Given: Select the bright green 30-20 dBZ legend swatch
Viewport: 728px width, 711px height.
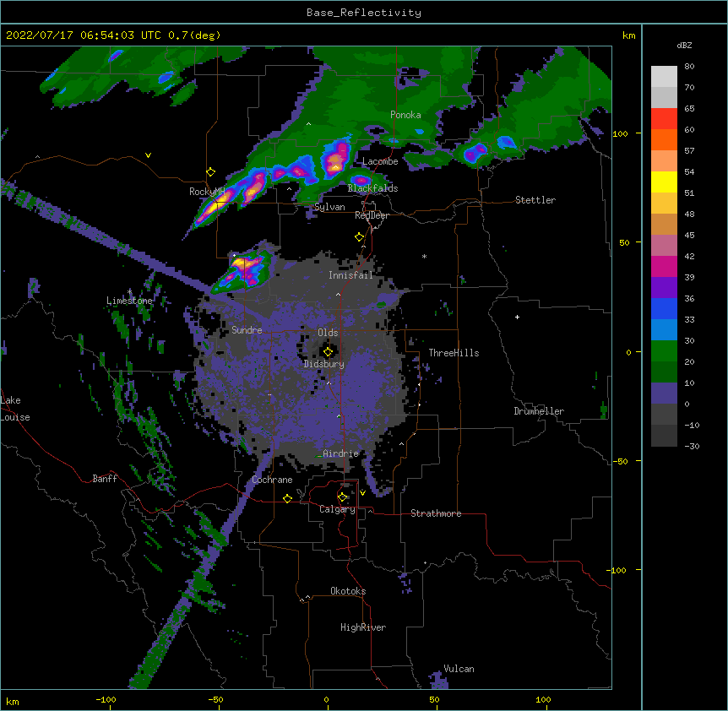Looking at the screenshot, I should point(664,351).
